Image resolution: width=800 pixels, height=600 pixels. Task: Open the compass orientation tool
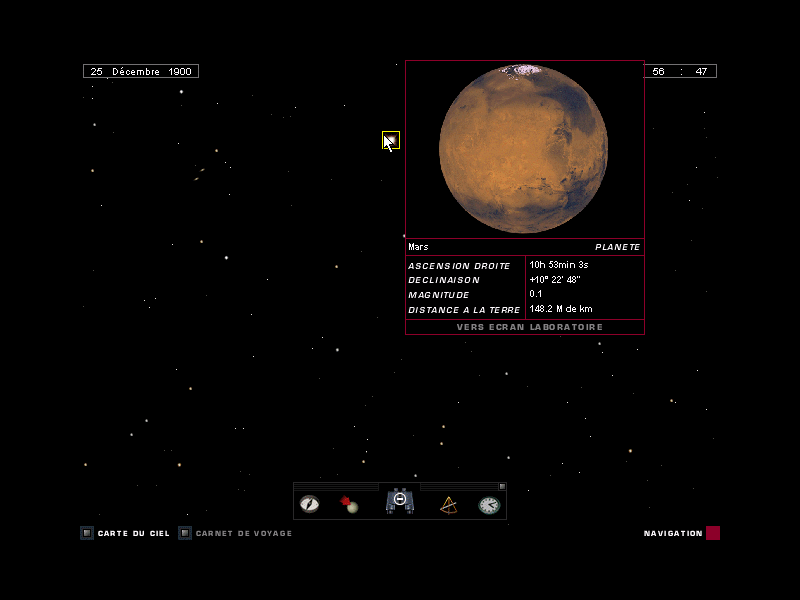[309, 504]
